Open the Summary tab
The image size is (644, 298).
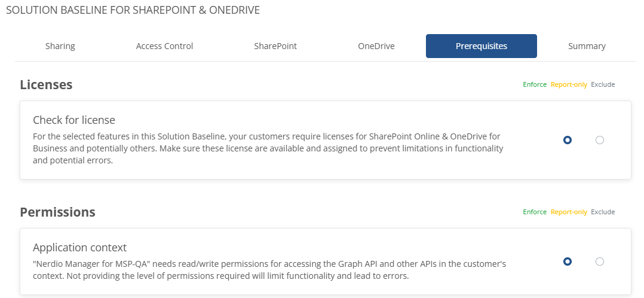point(587,46)
